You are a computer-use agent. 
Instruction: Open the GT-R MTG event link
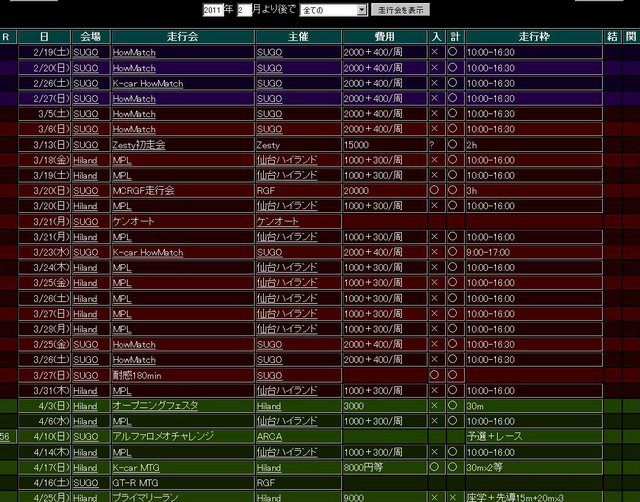pos(135,482)
